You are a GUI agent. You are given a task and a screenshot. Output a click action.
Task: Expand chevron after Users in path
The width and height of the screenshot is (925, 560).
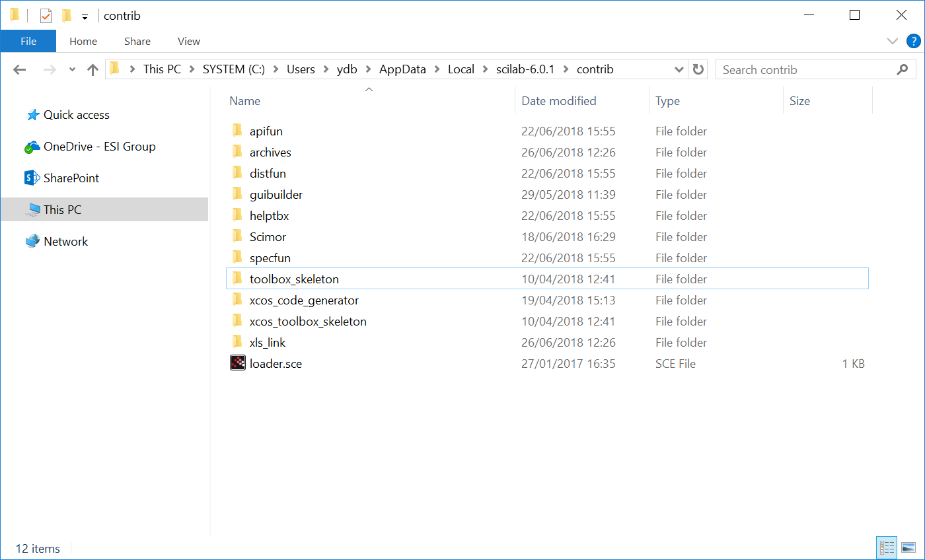coord(326,69)
